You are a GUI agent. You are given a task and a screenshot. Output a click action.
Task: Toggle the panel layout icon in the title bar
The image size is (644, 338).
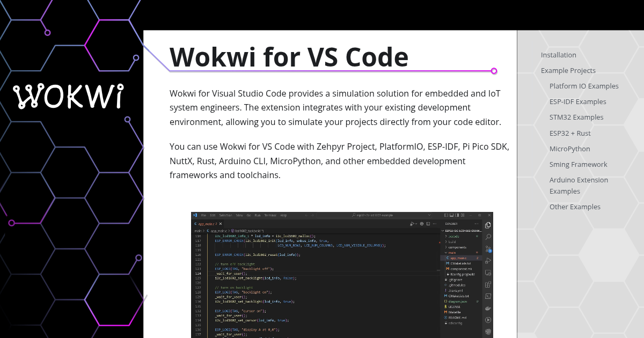(451, 216)
